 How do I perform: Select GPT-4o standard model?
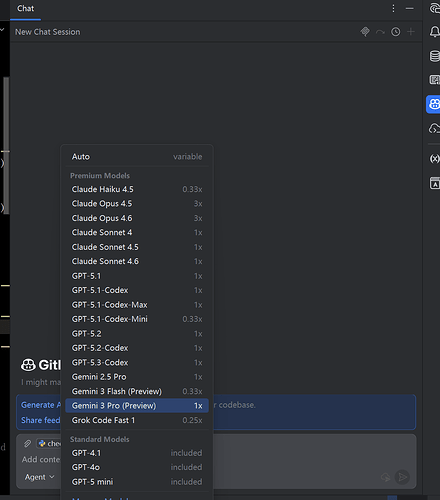click(137, 467)
